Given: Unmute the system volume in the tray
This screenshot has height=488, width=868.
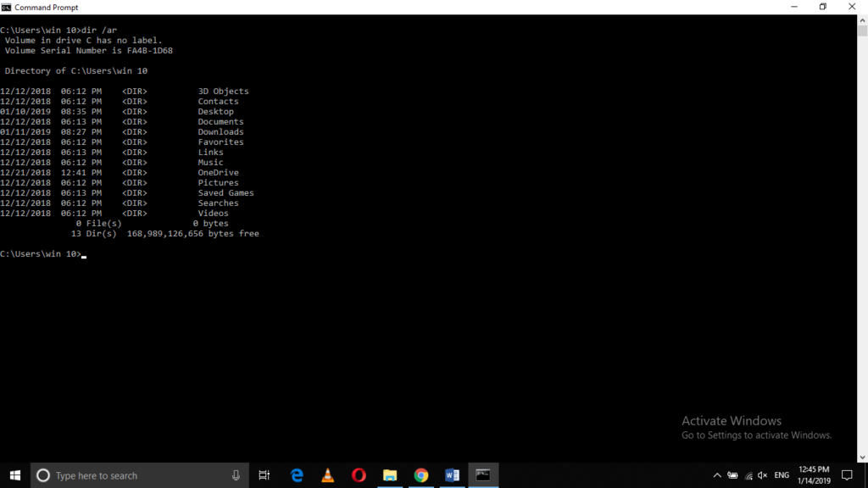Looking at the screenshot, I should pyautogui.click(x=761, y=475).
